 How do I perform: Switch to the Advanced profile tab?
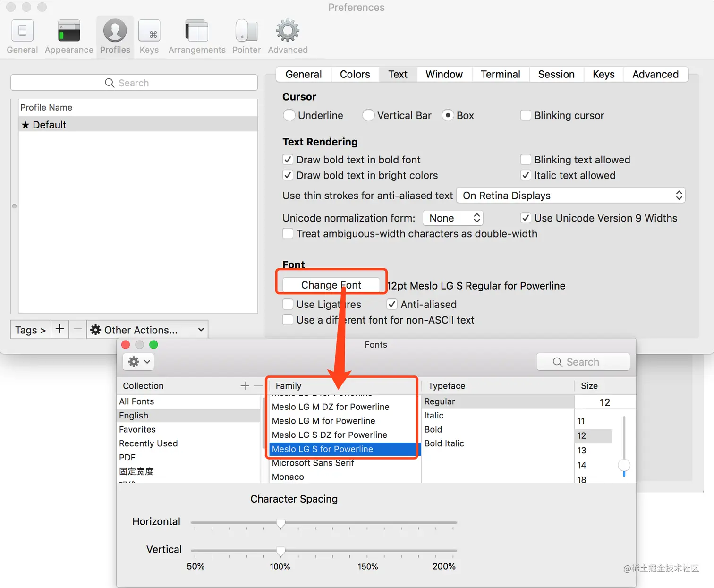pos(655,74)
